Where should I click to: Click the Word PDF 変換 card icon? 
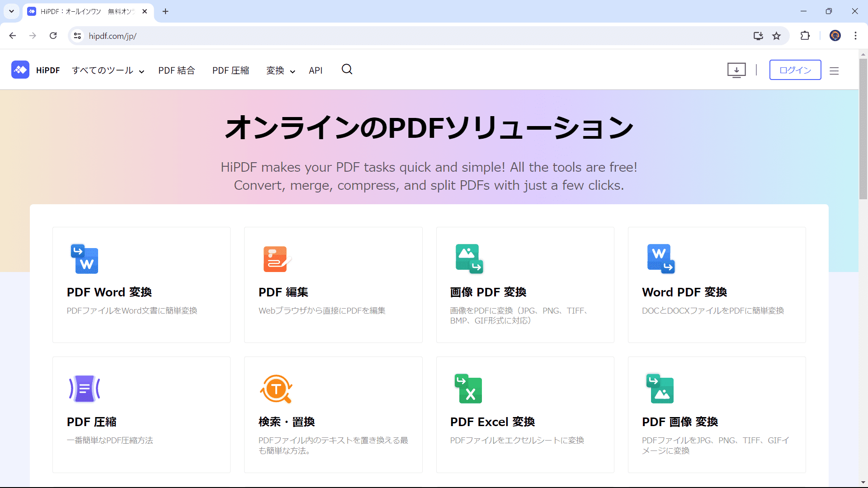[x=661, y=259]
